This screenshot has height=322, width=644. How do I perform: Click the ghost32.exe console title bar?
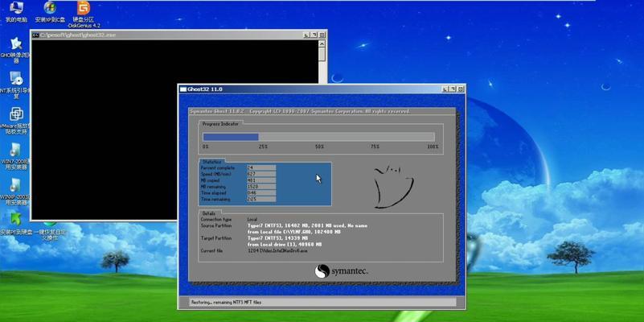pyautogui.click(x=178, y=35)
